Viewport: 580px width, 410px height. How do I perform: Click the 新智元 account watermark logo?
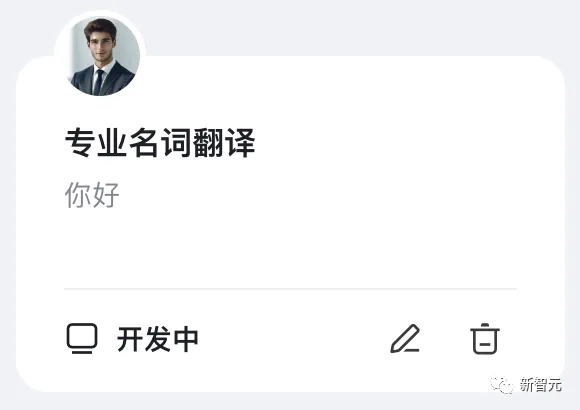click(x=502, y=385)
